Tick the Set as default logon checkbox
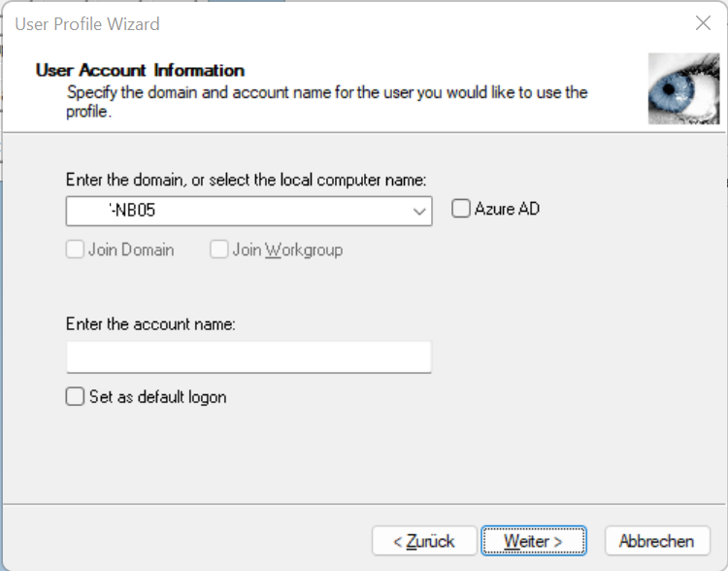Screen dimensions: 728x571 pos(75,396)
